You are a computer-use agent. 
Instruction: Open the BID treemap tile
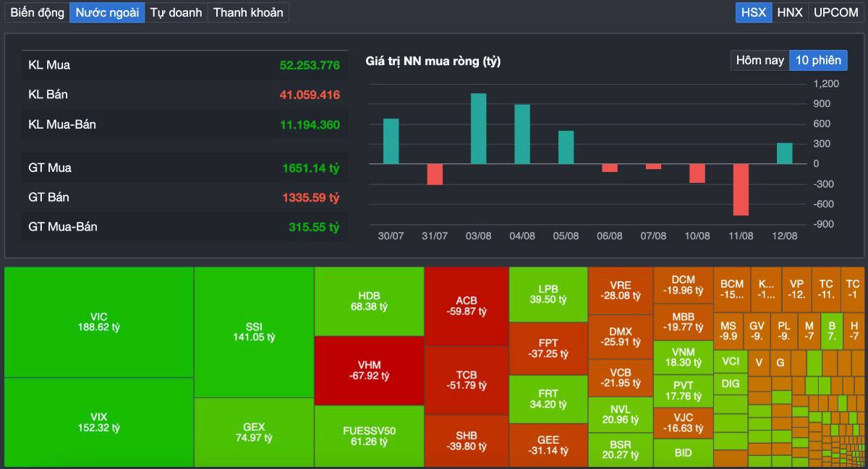(x=684, y=453)
